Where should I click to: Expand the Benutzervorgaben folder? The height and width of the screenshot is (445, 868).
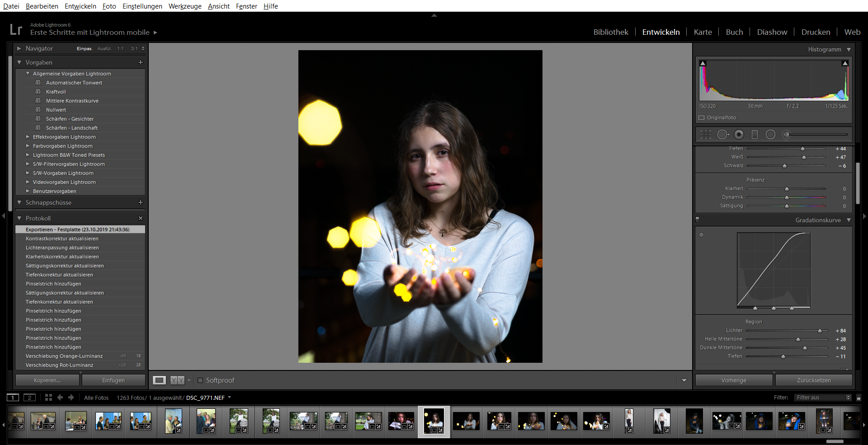pyautogui.click(x=28, y=191)
